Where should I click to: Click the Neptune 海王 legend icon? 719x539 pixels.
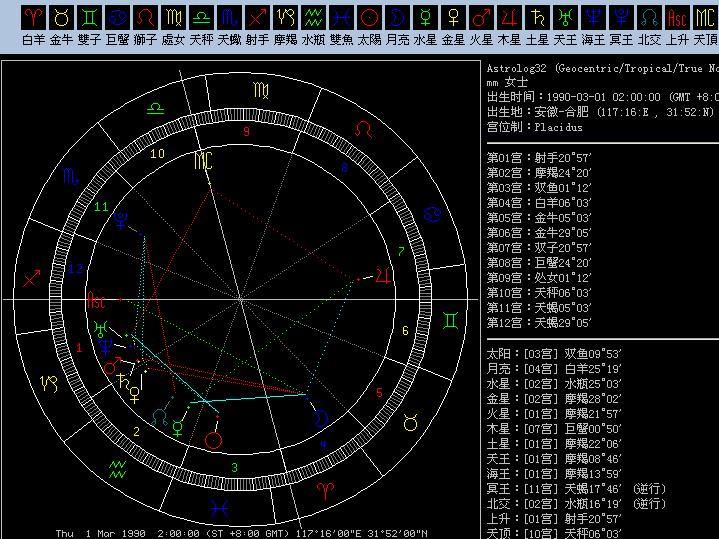pyautogui.click(x=593, y=17)
